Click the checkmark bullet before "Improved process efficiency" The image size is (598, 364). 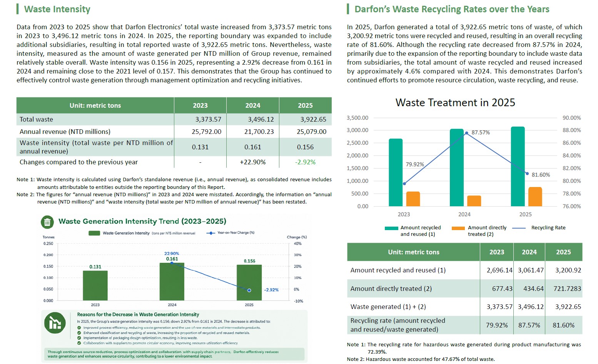79,328
